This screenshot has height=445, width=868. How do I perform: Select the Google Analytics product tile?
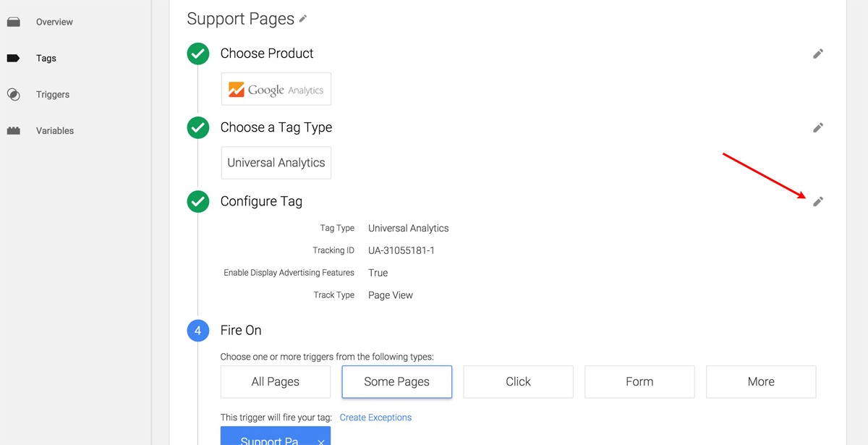pos(276,90)
